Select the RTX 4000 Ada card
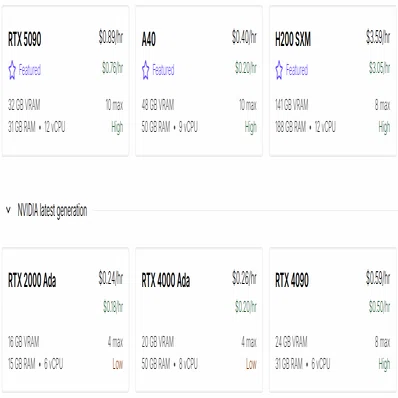Screen dimensions: 398x398 tap(199, 320)
